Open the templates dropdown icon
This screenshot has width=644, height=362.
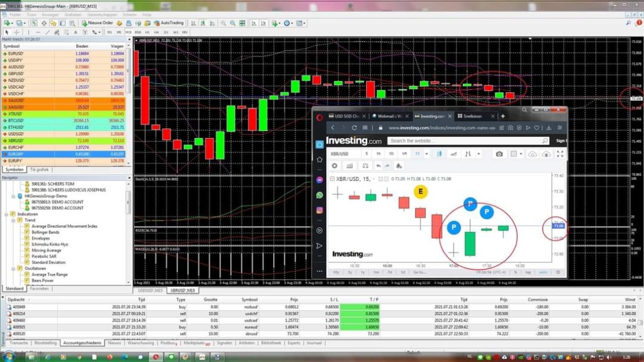(301, 24)
